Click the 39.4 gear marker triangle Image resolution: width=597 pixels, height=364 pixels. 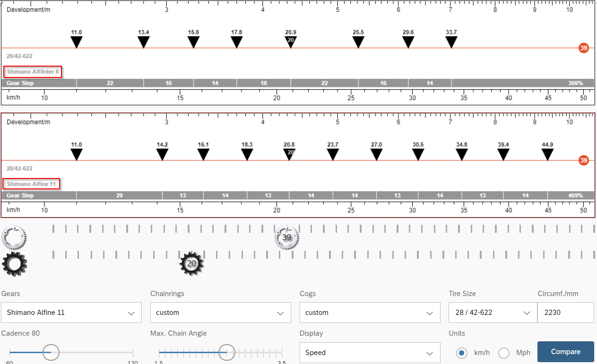click(x=503, y=154)
